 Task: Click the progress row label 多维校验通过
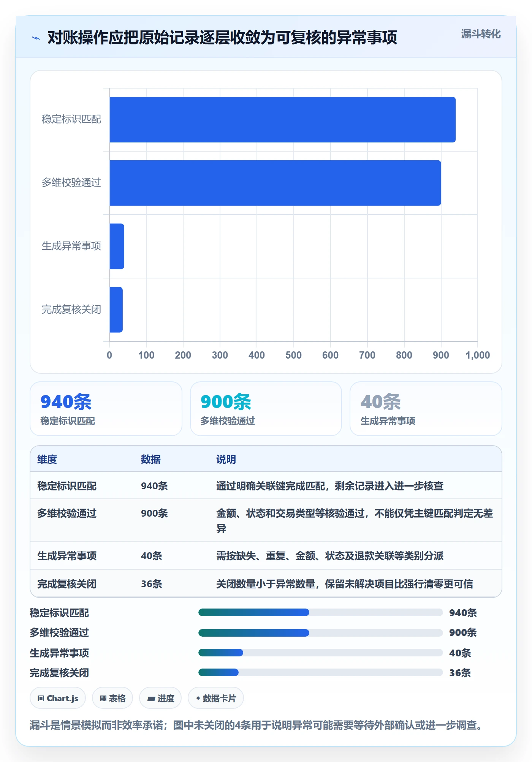click(59, 632)
